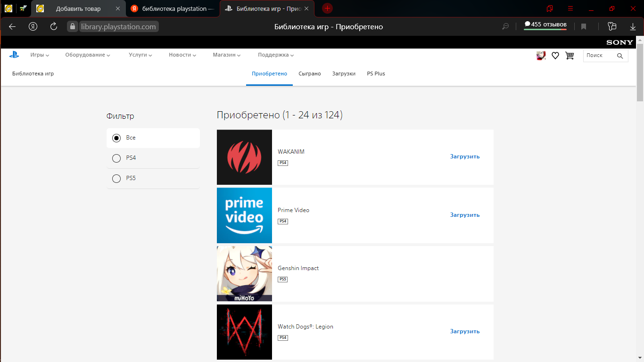This screenshot has width=644, height=362.
Task: Click the PS5 badge under Genshin Impact
Action: (283, 280)
